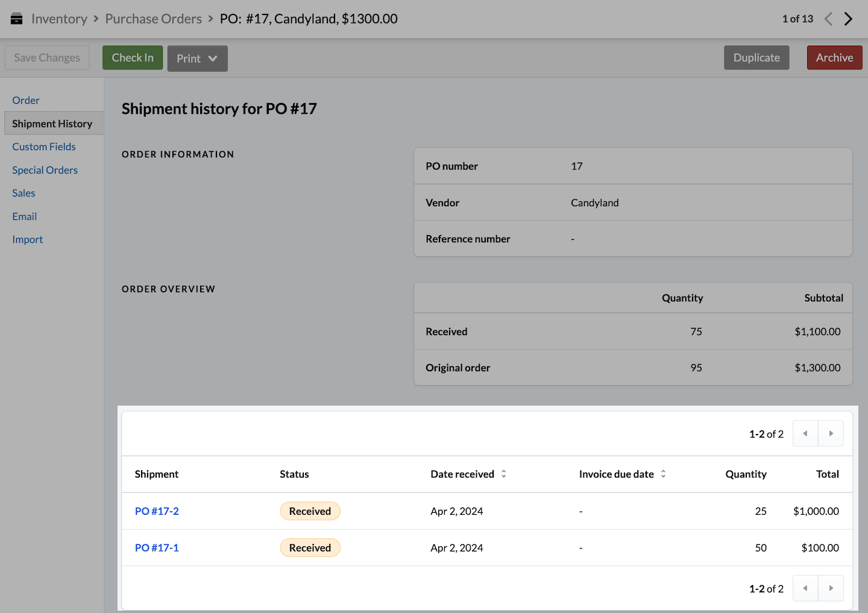Open Special Orders section
Viewport: 868px width, 613px height.
click(x=45, y=170)
